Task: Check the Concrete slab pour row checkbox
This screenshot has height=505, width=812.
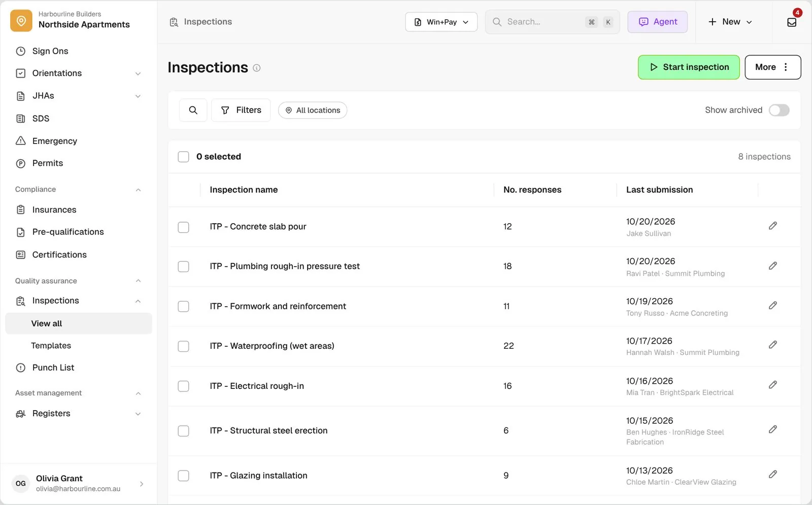Action: [183, 227]
